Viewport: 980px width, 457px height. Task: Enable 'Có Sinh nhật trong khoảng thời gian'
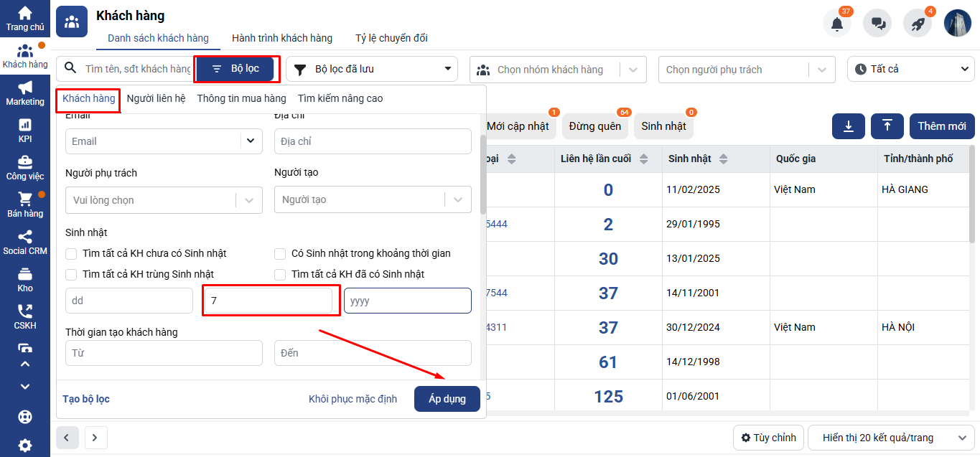[x=280, y=253]
